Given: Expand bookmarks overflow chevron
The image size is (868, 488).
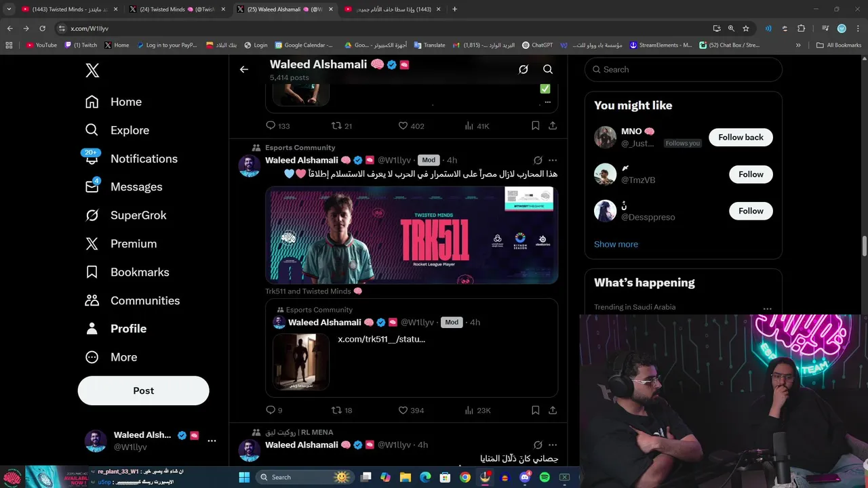Looking at the screenshot, I should 798,45.
